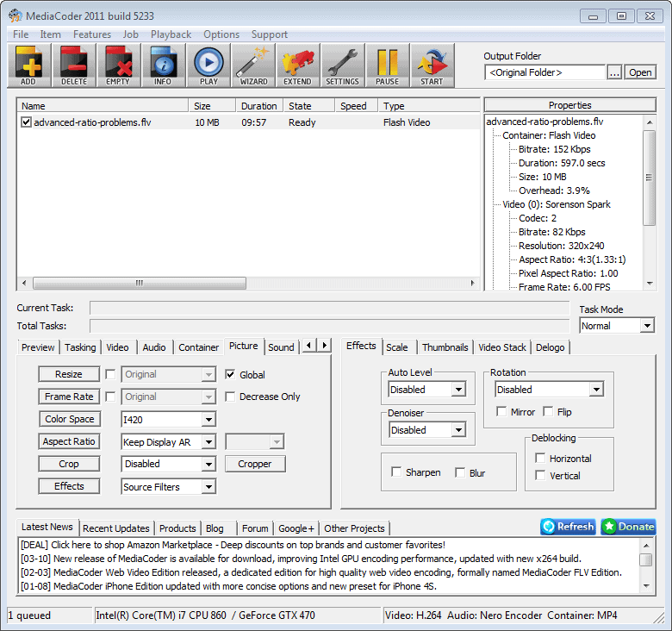This screenshot has height=631, width=672.
Task: Open the media INFO icon
Action: (163, 66)
